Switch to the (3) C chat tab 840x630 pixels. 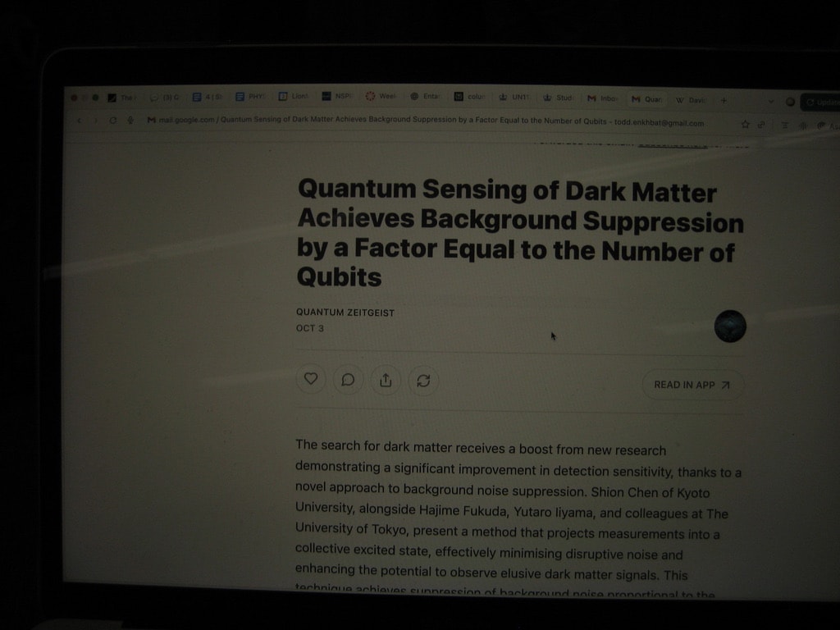(x=164, y=98)
